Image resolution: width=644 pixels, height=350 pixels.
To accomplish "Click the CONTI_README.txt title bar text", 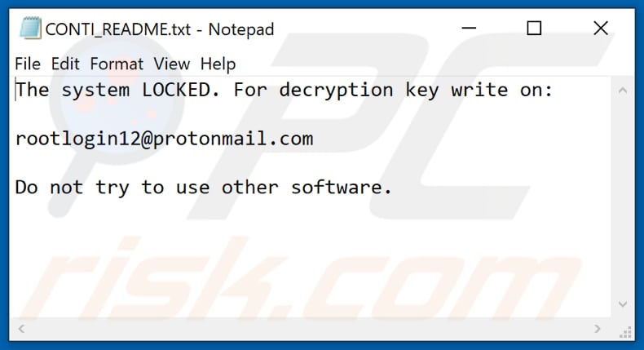I will pyautogui.click(x=159, y=29).
